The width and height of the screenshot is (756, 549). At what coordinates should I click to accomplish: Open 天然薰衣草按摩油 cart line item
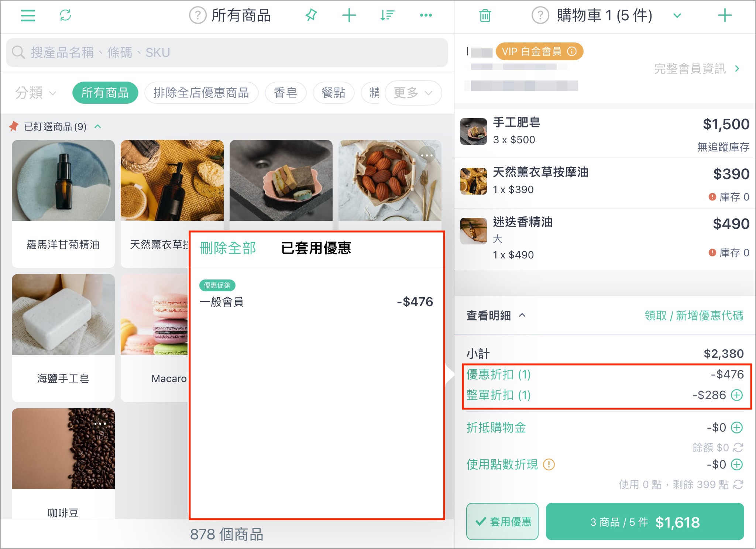click(605, 184)
